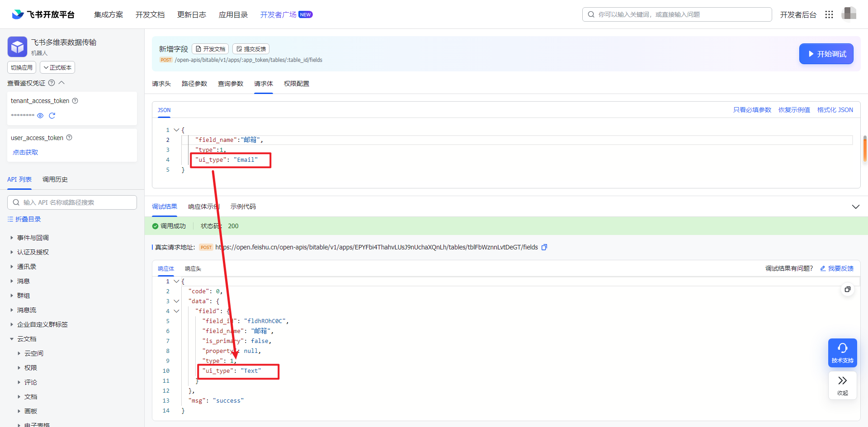Collapse the 查看鉴权凭证 section
The height and width of the screenshot is (427, 868).
(62, 83)
